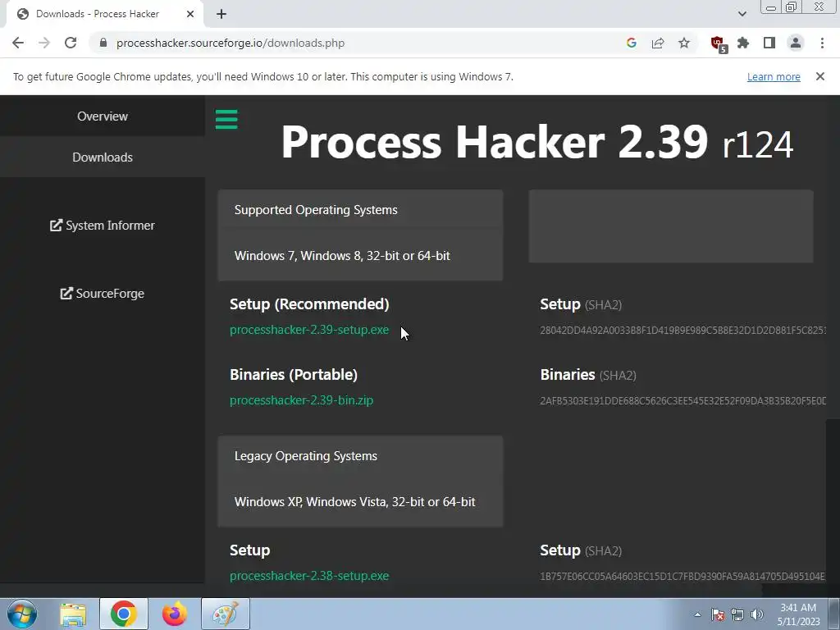This screenshot has height=630, width=840.
Task: Click the Learn more link
Action: [774, 76]
